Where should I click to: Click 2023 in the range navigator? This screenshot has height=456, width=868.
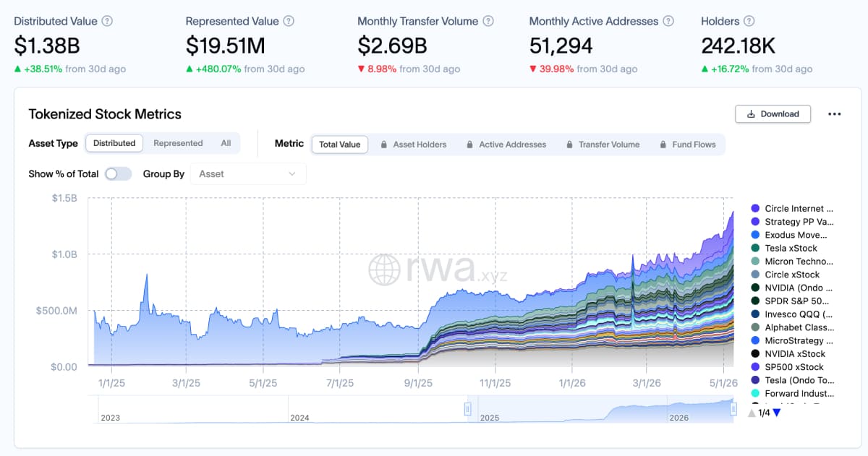pos(111,418)
